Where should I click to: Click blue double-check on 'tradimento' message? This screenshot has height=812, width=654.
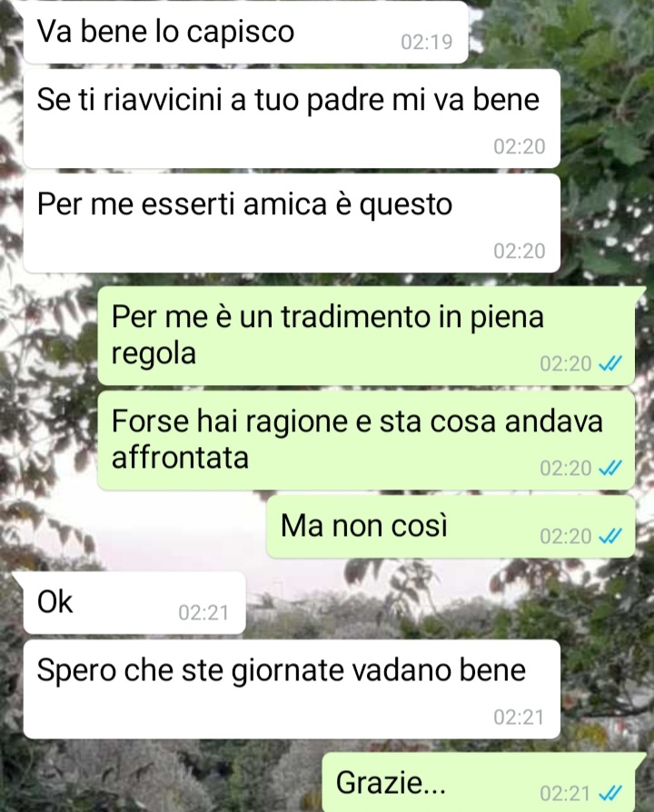[610, 364]
